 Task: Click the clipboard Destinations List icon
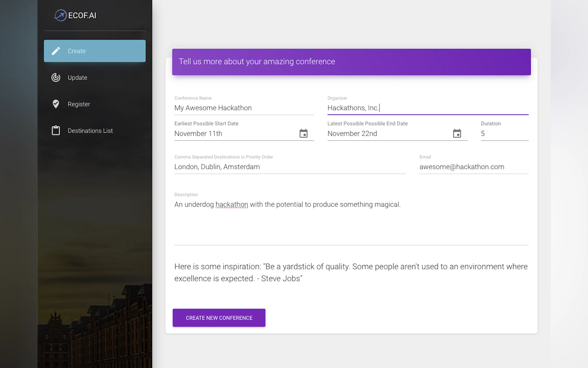tap(56, 130)
